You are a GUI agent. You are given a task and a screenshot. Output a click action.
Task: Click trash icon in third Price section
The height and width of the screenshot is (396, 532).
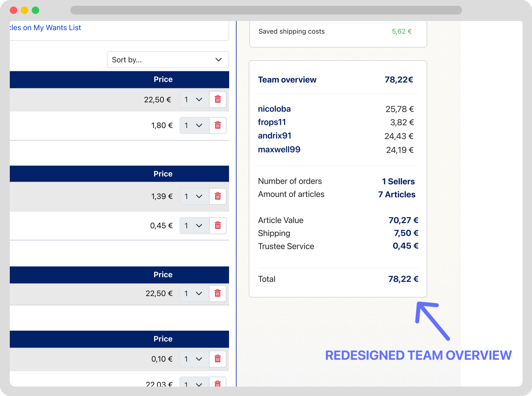pos(217,293)
